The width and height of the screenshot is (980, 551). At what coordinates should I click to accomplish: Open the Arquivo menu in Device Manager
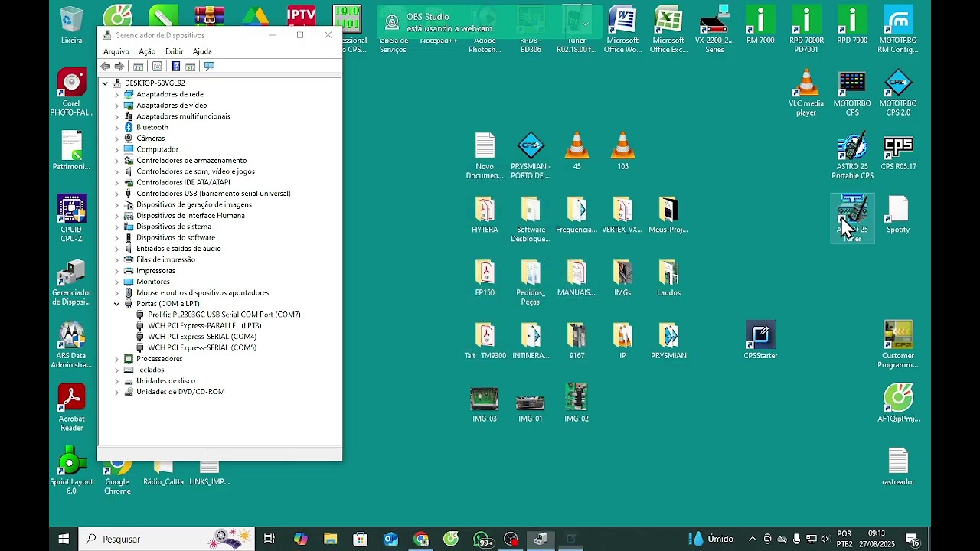point(116,51)
